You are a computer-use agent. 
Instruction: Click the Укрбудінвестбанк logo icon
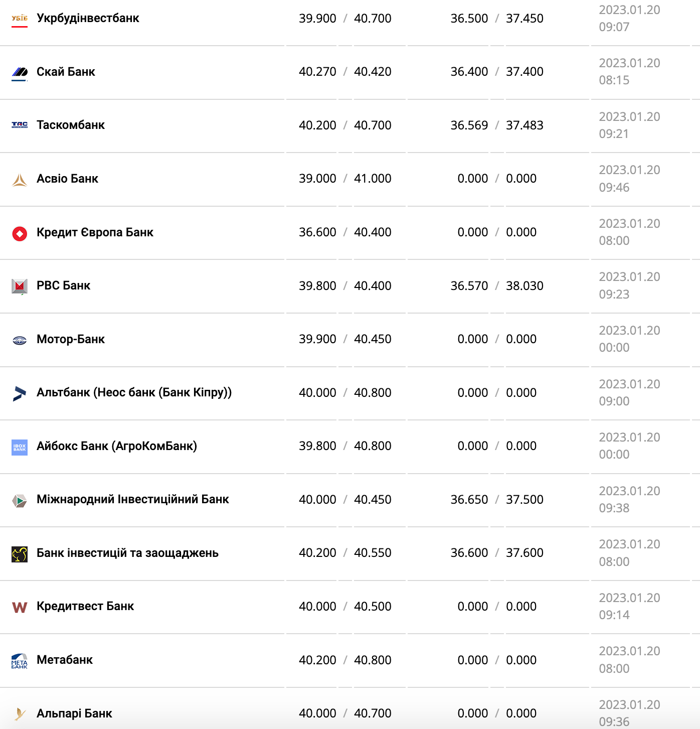point(20,19)
